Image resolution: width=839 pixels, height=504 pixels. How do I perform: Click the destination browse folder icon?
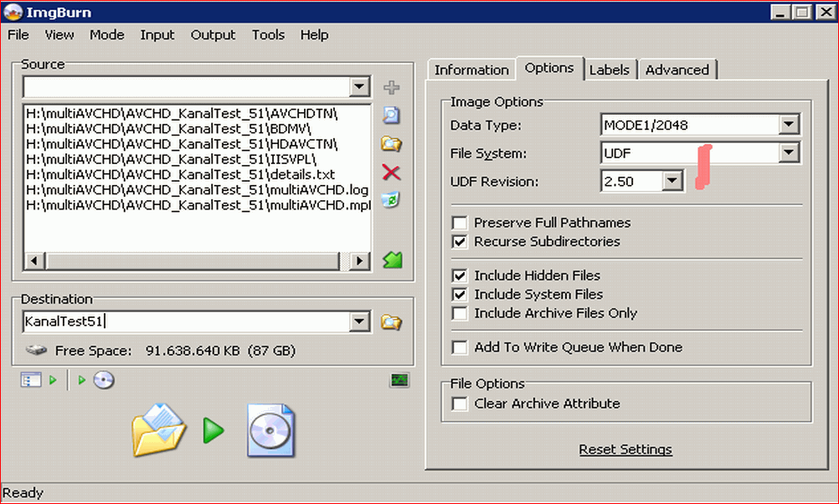coord(390,321)
